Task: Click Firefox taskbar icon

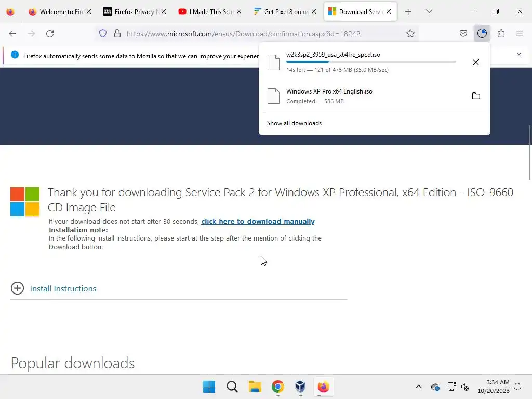Action: click(x=323, y=387)
